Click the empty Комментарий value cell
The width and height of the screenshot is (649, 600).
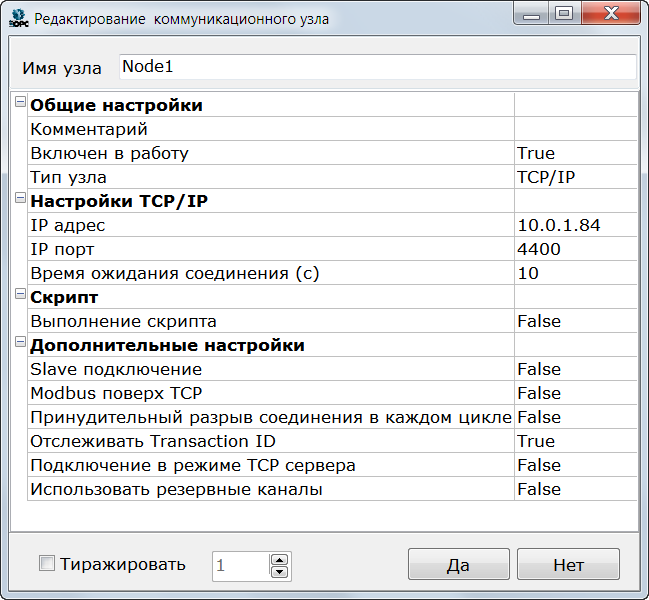click(576, 129)
